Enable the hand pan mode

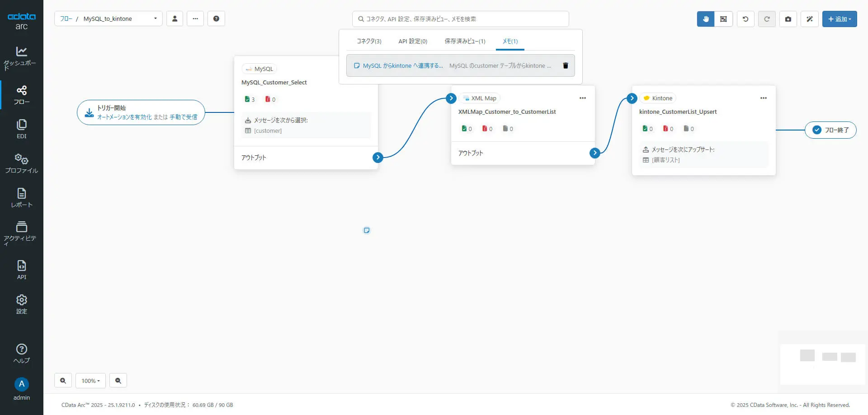point(706,19)
